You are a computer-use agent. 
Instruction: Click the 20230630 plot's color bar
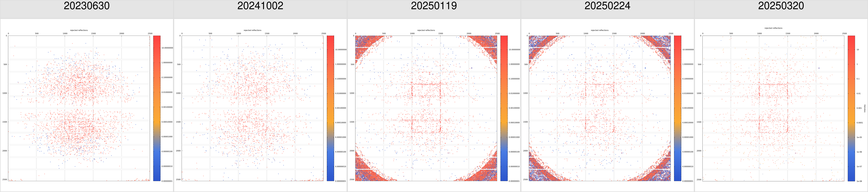pos(157,108)
